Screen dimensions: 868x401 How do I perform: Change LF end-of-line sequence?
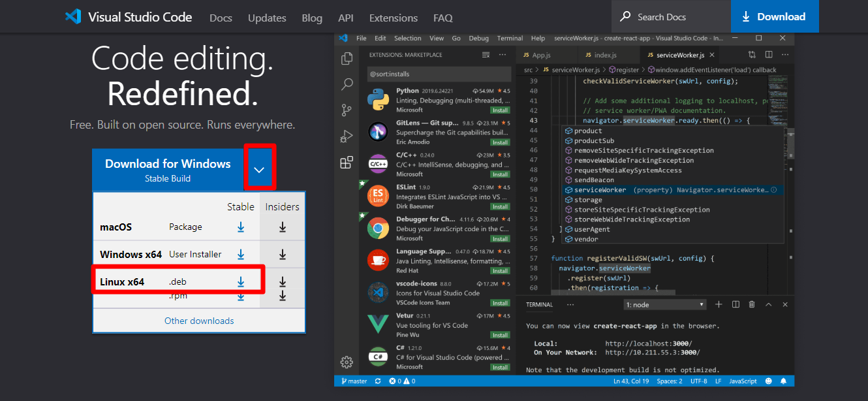718,381
